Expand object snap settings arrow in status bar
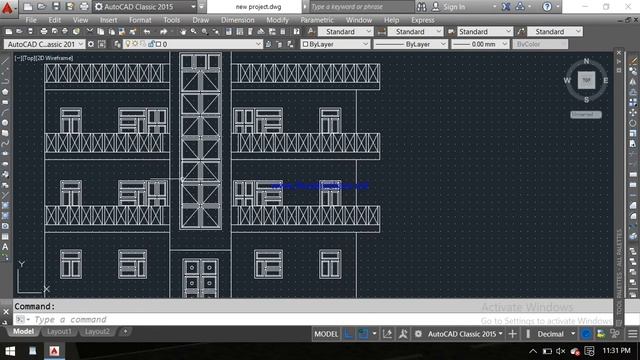 (x=374, y=334)
